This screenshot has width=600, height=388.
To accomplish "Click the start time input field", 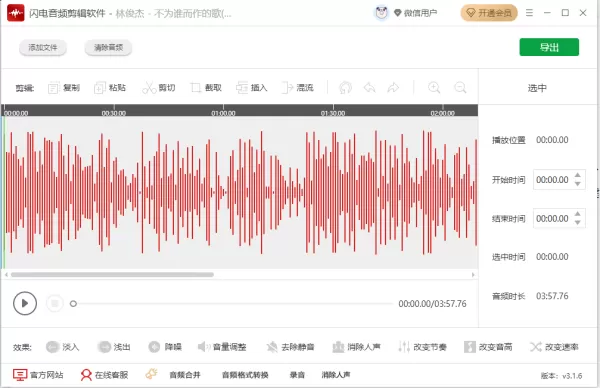I will tap(559, 179).
